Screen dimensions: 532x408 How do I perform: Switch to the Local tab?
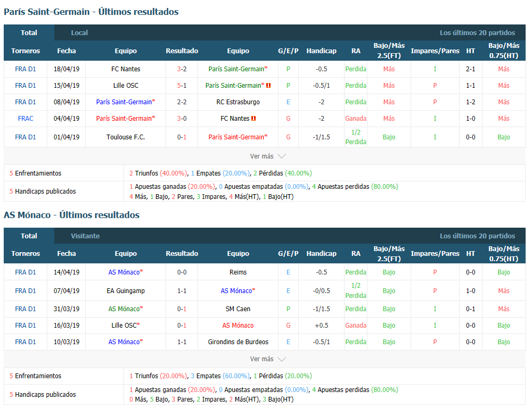click(79, 33)
